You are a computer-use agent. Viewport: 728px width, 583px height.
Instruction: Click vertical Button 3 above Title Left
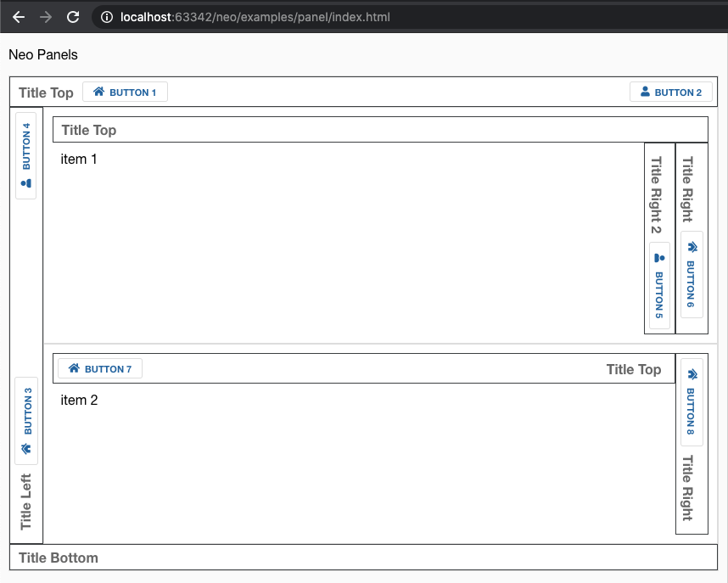point(26,421)
